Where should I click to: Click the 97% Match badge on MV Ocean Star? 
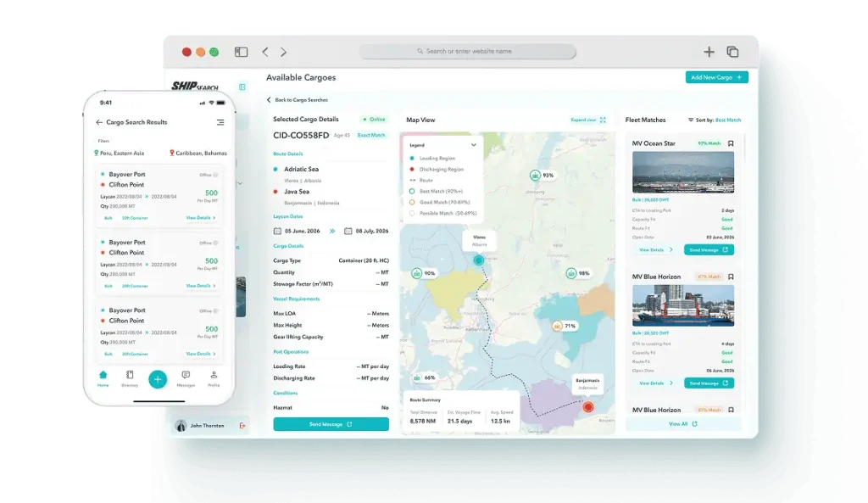[x=709, y=143]
